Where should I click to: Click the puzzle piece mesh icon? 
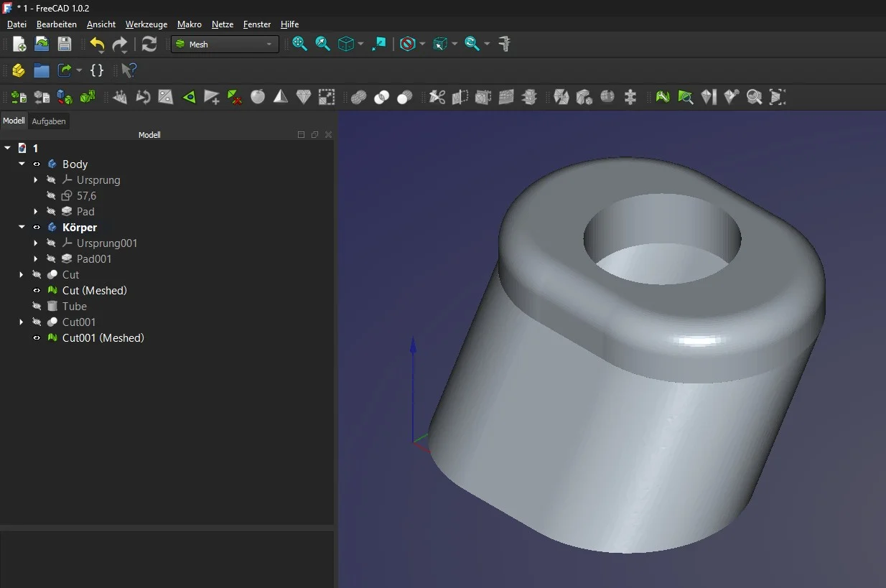click(x=630, y=97)
